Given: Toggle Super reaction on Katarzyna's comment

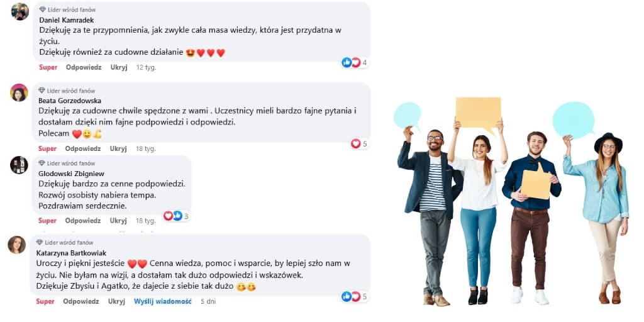Looking at the screenshot, I should [x=45, y=301].
